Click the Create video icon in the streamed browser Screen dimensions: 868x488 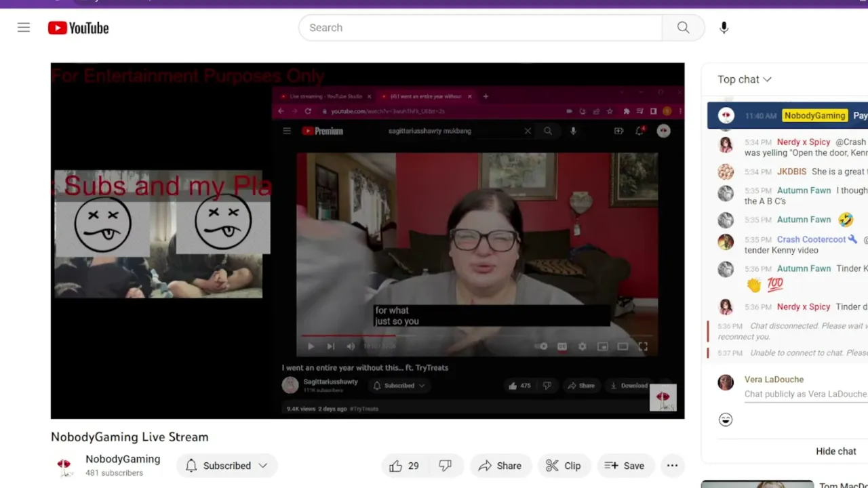point(618,131)
